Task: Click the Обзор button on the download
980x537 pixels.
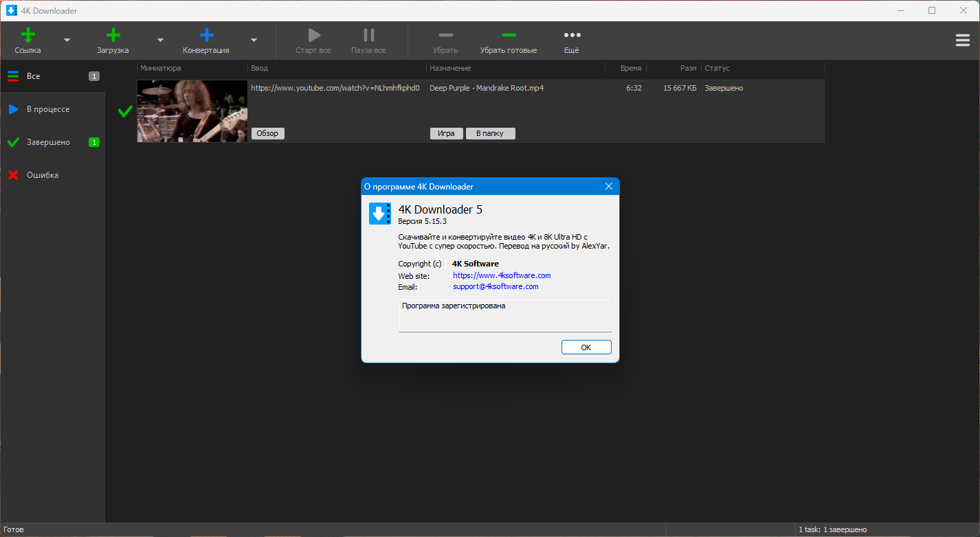Action: tap(267, 133)
